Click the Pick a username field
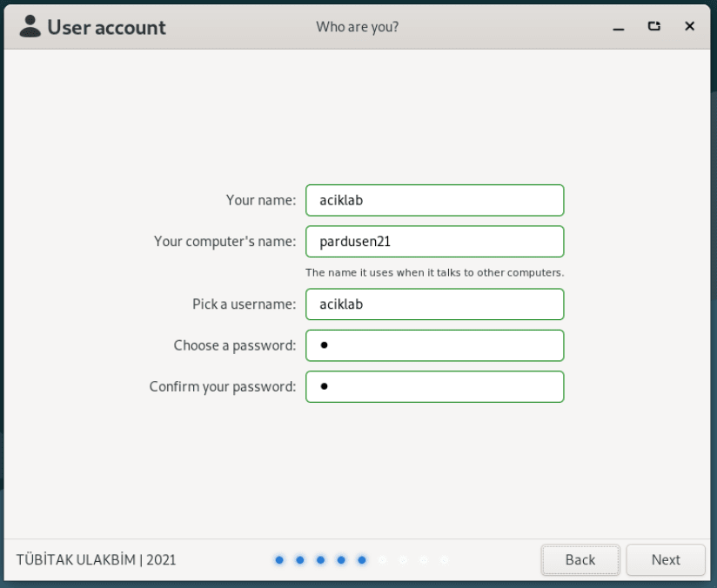This screenshot has height=588, width=717. coord(434,304)
